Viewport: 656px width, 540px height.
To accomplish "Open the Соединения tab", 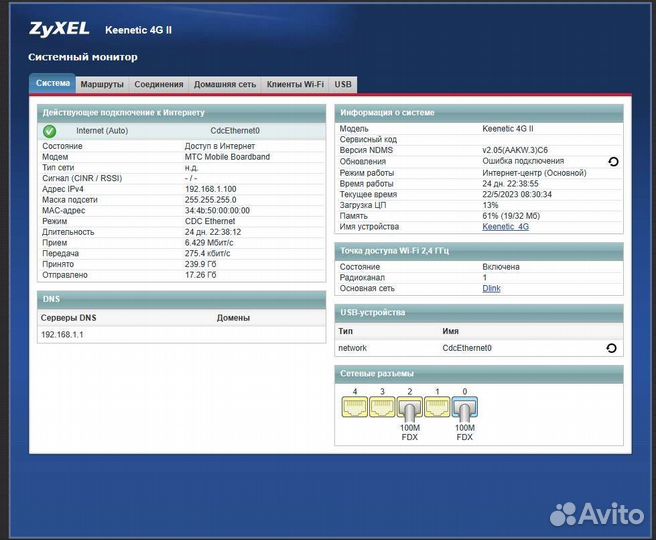I will point(159,84).
